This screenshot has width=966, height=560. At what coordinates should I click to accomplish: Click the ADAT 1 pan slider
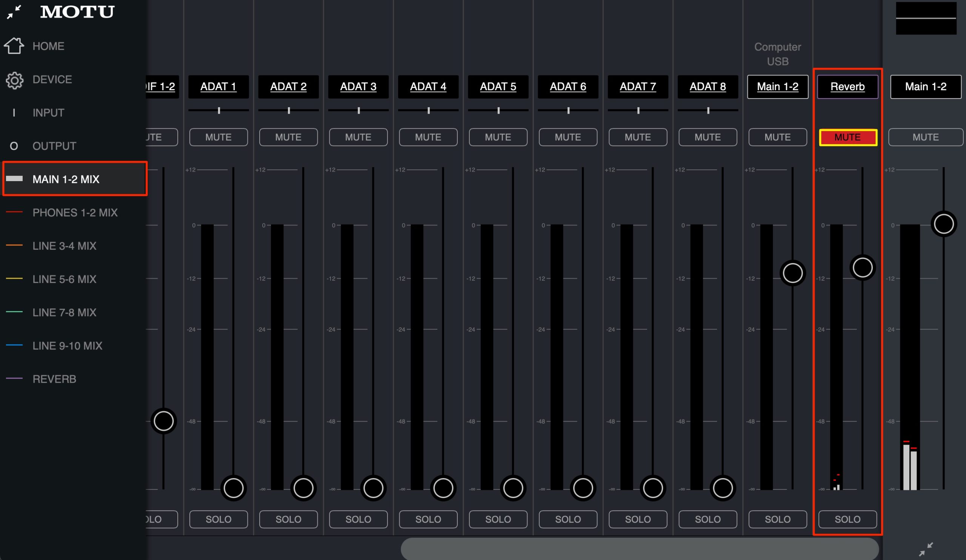218,111
